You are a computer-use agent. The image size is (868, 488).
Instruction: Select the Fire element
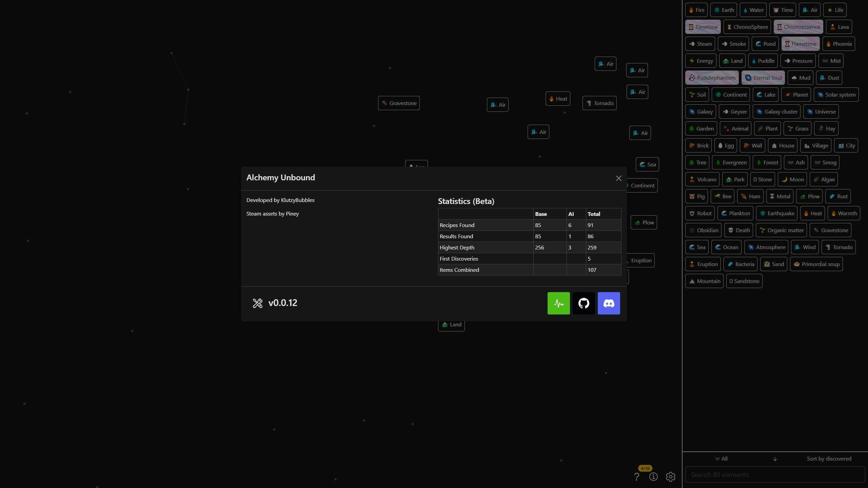coord(696,10)
